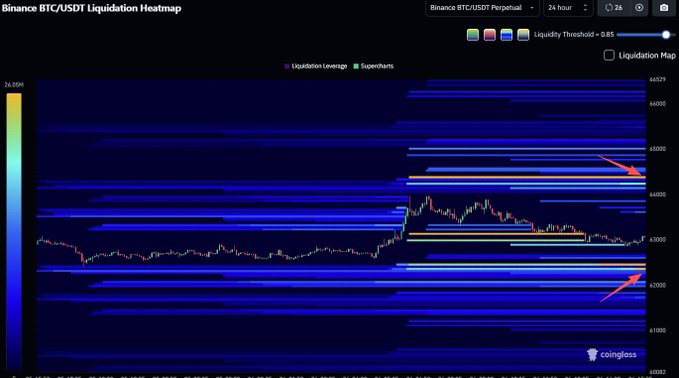
Task: Select the yellow-gray heatmap color scheme swatch
Action: [x=523, y=35]
